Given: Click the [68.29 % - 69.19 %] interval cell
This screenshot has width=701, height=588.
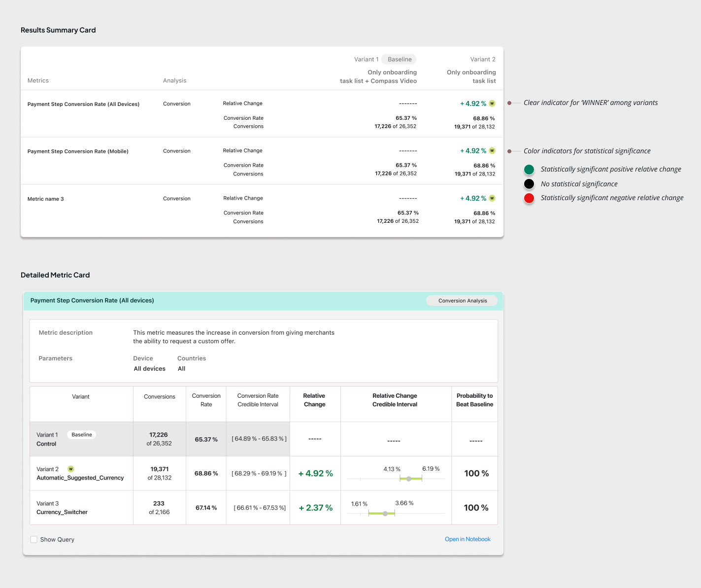Looking at the screenshot, I should click(x=259, y=473).
